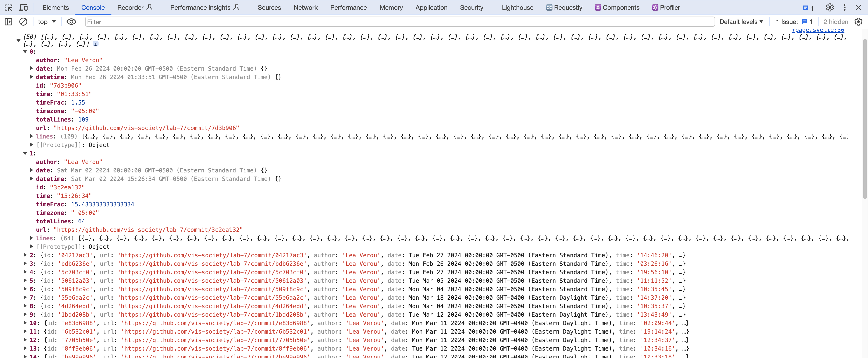The image size is (868, 358).
Task: Collapse the expanded object 1
Action: tap(25, 153)
